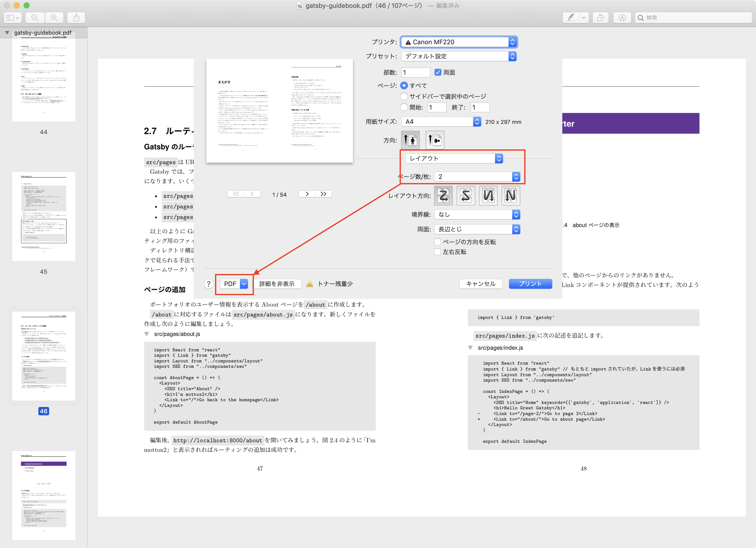The image size is (756, 548).
Task: Choose N-pattern layout direction
Action: (511, 195)
